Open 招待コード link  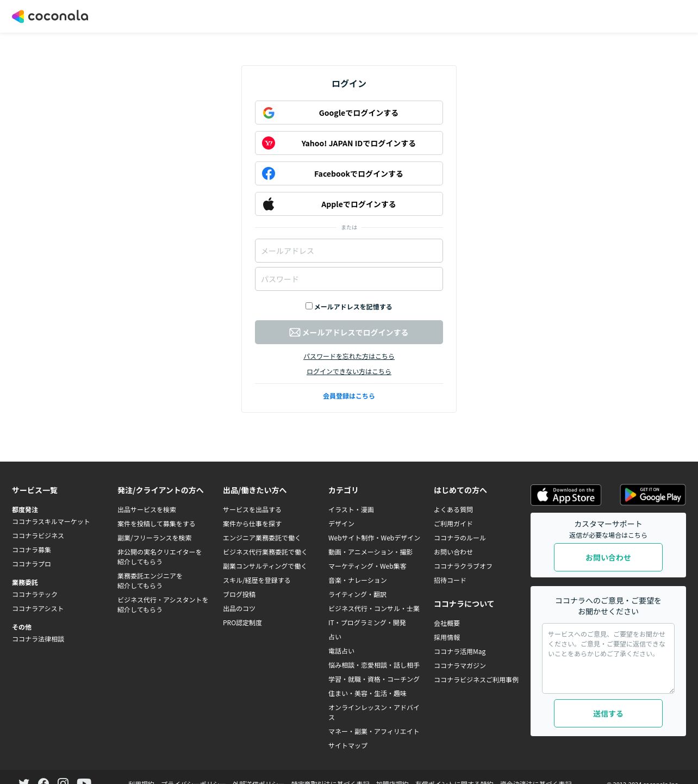coord(450,581)
